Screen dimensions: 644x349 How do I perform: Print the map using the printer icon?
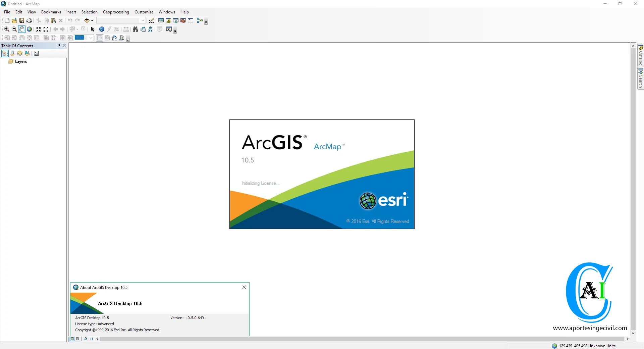[x=29, y=20]
